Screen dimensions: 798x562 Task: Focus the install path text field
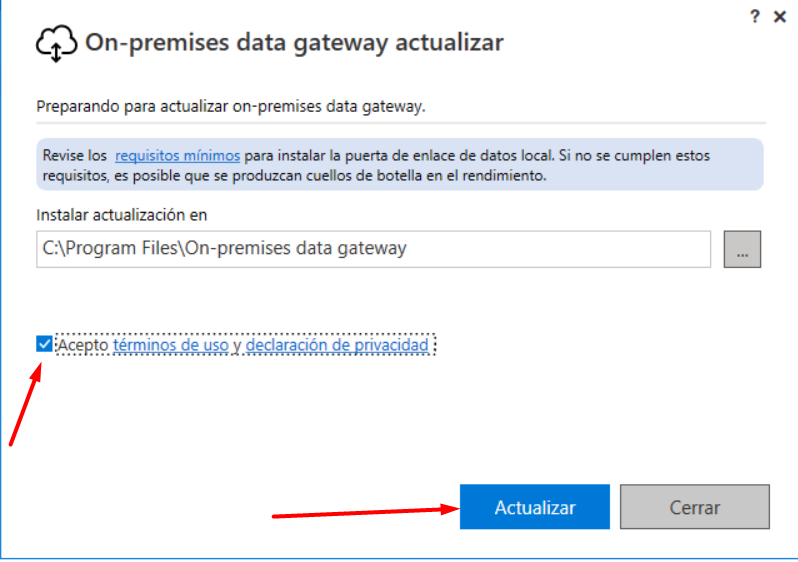[x=374, y=249]
